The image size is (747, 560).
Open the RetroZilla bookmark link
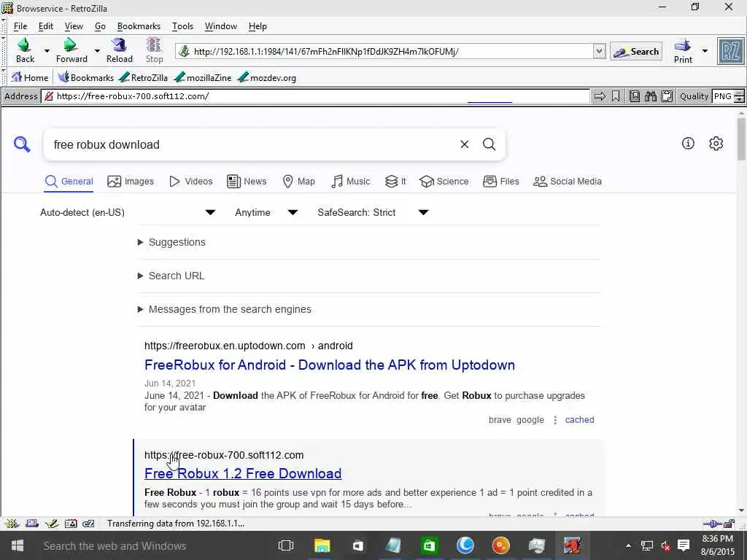(144, 77)
